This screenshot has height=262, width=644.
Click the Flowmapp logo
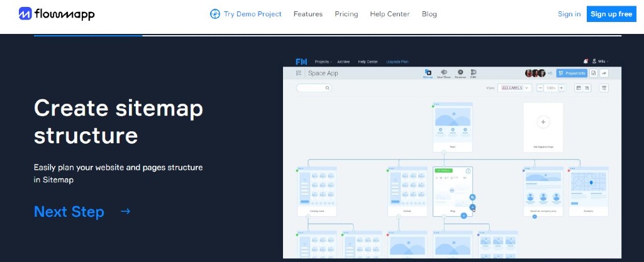pyautogui.click(x=56, y=13)
